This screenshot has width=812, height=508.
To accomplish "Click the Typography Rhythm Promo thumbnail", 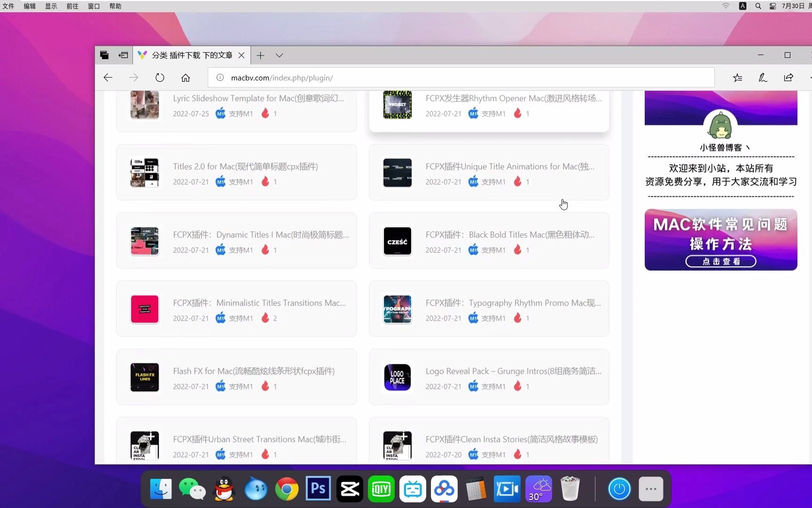I will click(x=398, y=309).
